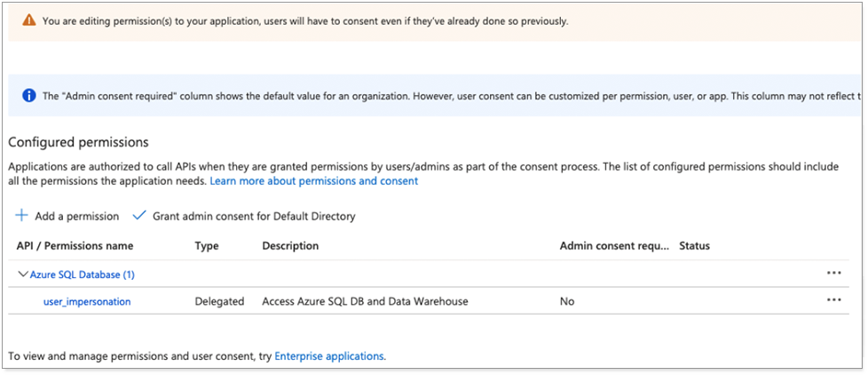Click the Status column header
The width and height of the screenshot is (868, 375).
click(694, 245)
